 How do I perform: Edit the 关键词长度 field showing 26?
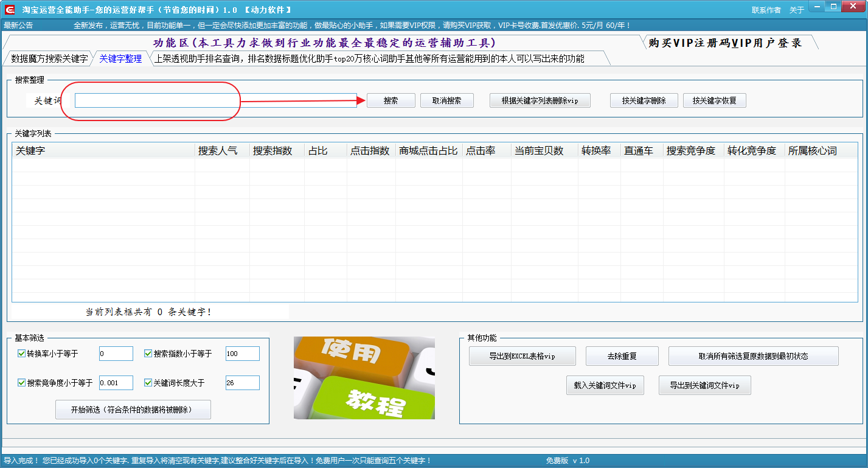pyautogui.click(x=242, y=383)
